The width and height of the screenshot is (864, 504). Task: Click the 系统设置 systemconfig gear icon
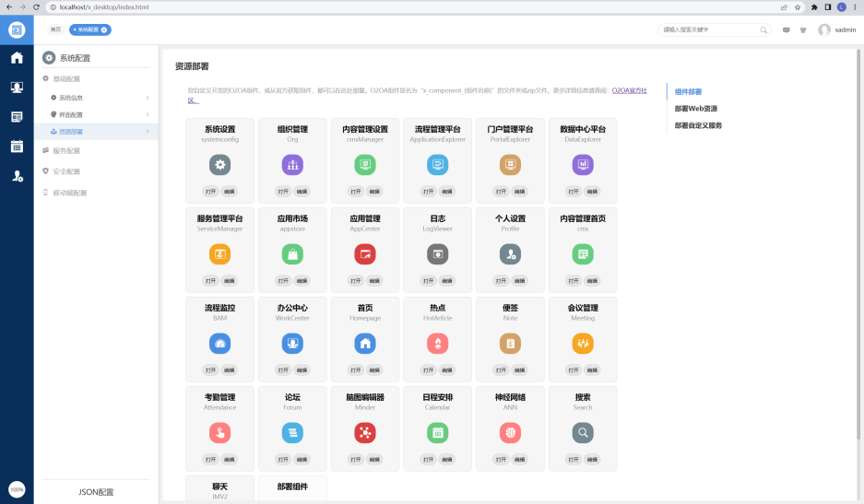219,165
